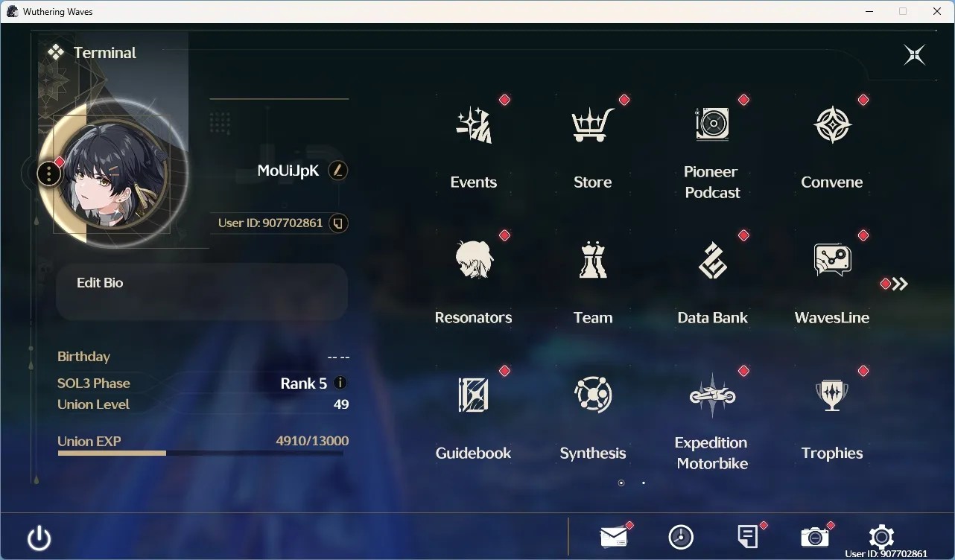Copy the User ID with the copy icon
955x560 pixels.
(338, 223)
